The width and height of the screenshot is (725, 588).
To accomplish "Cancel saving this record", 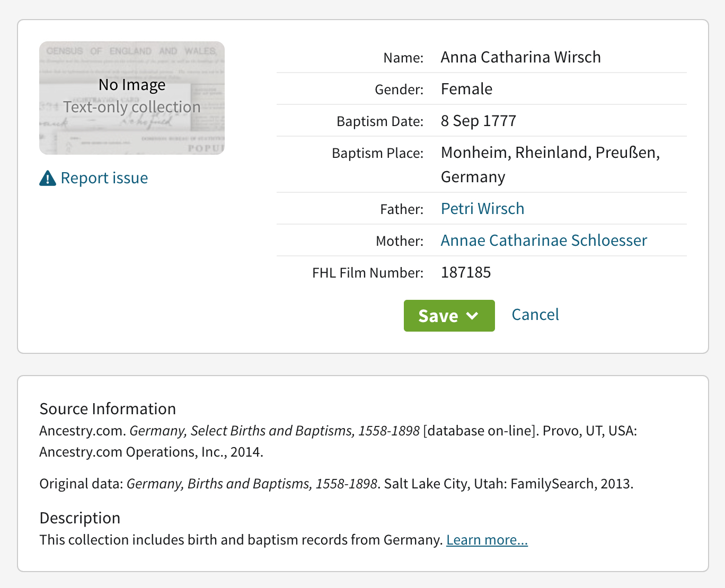I will pos(535,315).
